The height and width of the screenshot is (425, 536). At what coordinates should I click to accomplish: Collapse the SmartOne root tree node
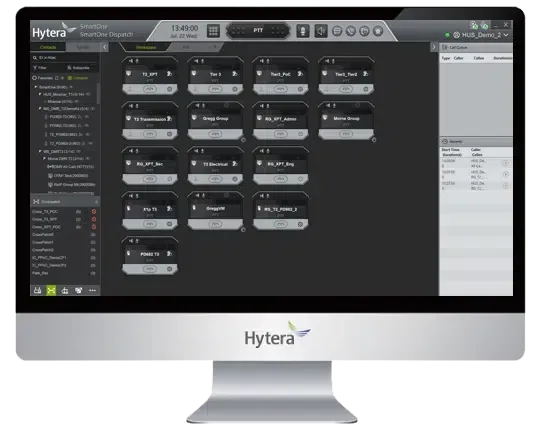click(36, 87)
